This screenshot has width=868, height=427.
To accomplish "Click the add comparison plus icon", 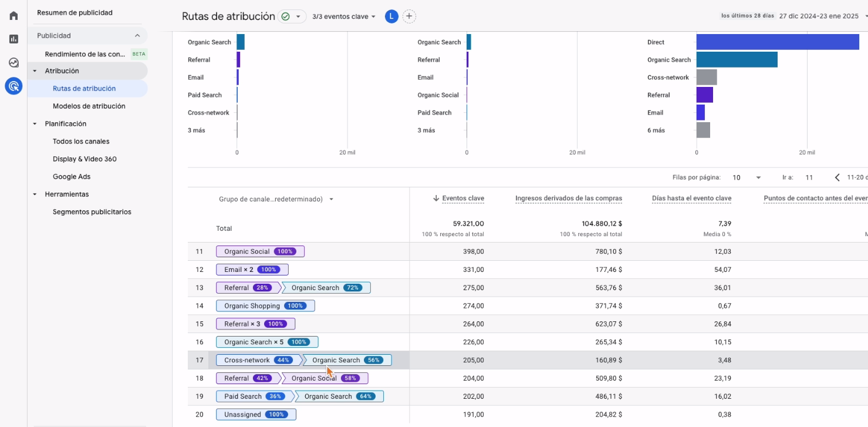I will (409, 16).
